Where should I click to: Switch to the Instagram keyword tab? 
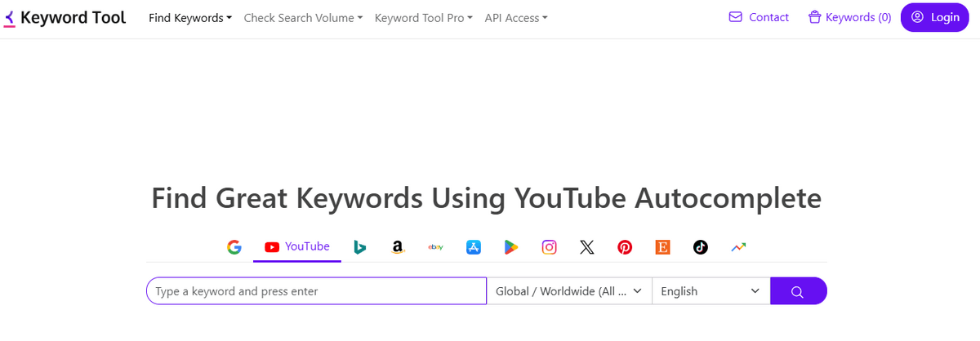[550, 246]
